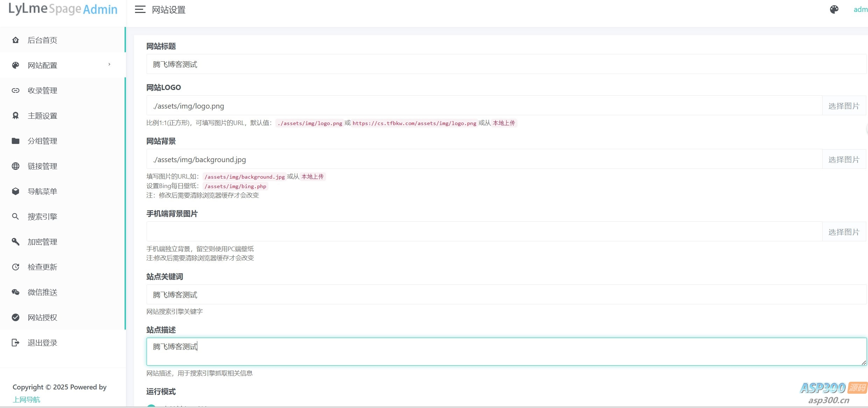868x408 pixels.
Task: Open the theme palette icon in top bar
Action: pos(834,9)
